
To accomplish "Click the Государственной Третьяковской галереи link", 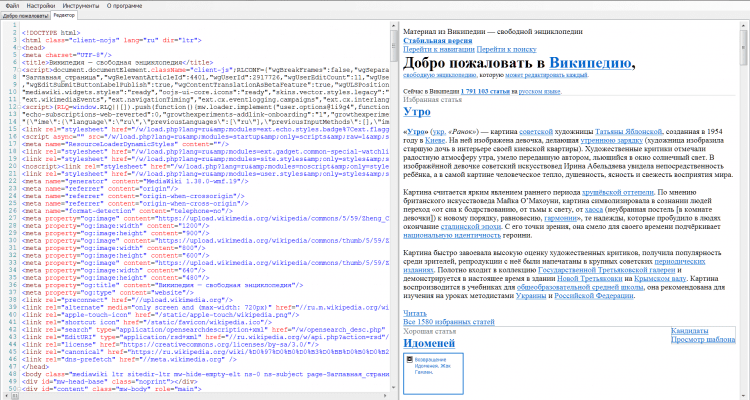I will pos(607,270).
